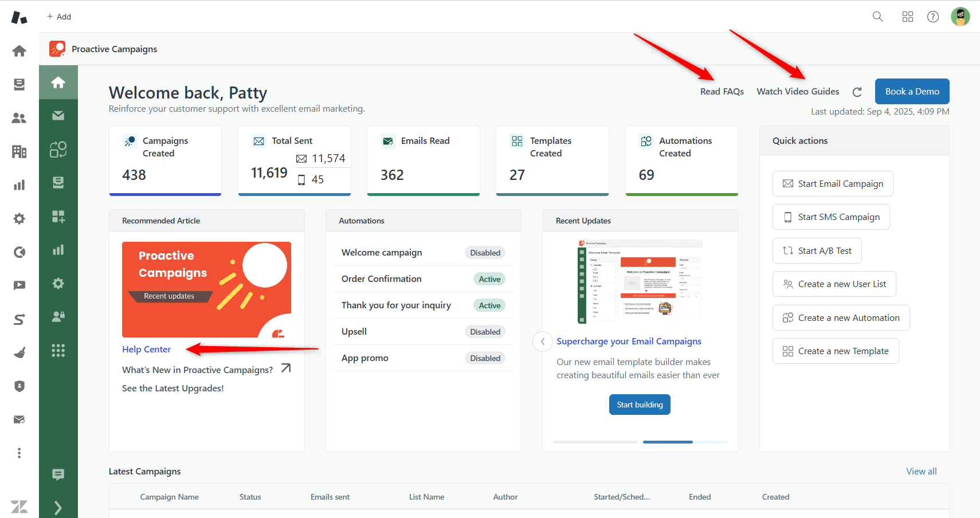Screen dimensions: 980x518
Task: Click the Book a Demo button
Action: 912,92
